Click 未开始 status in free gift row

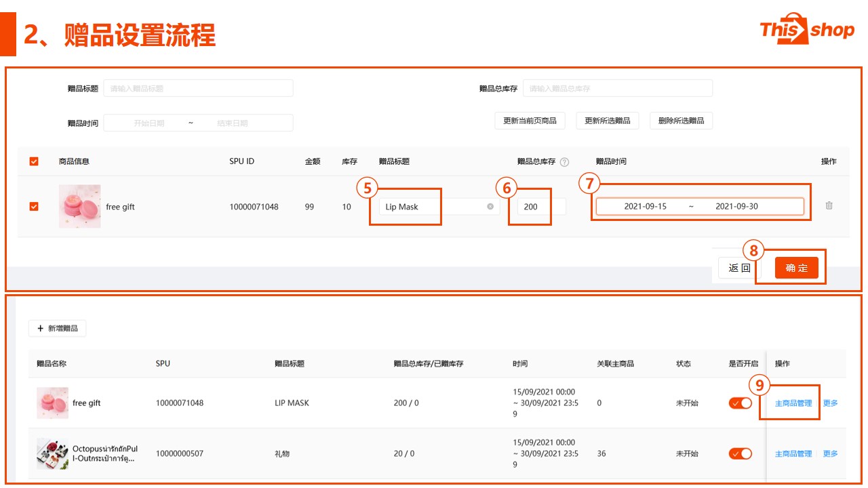(x=687, y=403)
